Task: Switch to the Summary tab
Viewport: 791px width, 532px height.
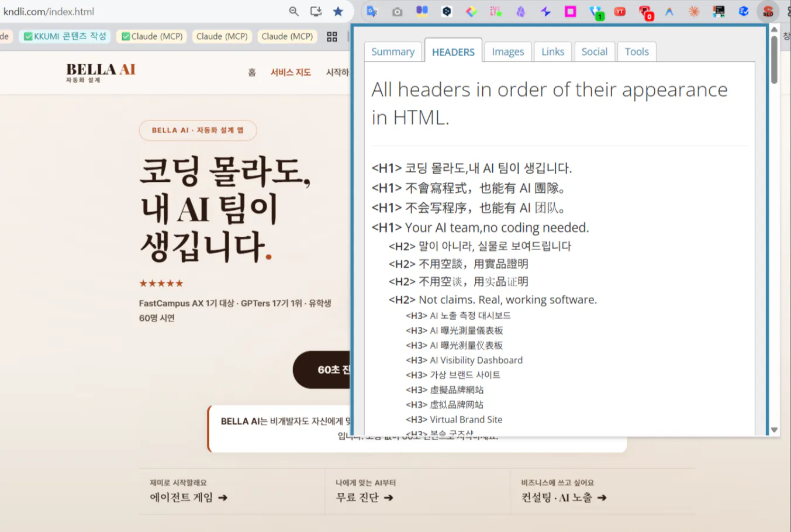Action: click(x=393, y=52)
